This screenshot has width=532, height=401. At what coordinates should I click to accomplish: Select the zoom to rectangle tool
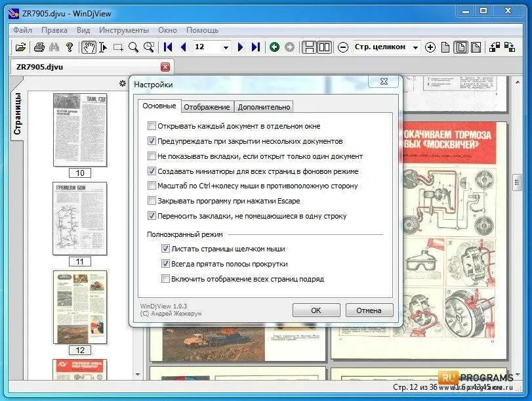(149, 47)
